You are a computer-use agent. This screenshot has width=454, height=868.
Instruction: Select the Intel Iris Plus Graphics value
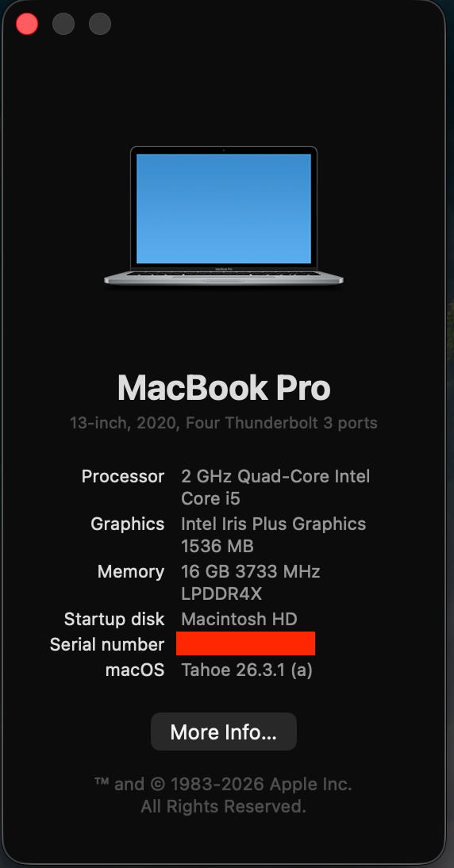point(274,524)
